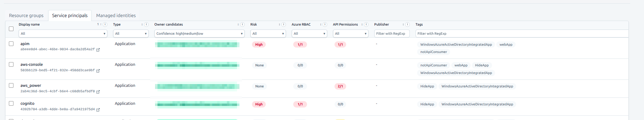Sort by API Permissions arrows
The width and height of the screenshot is (644, 120).
coord(362,24)
